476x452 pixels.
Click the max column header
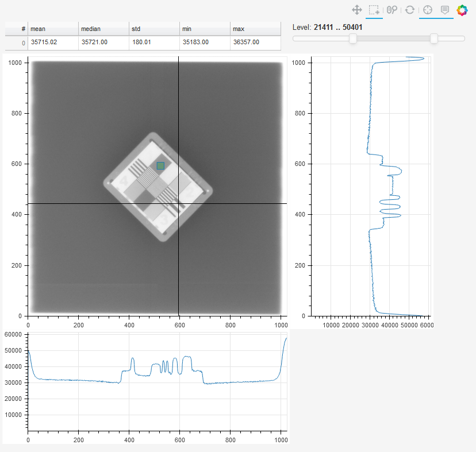[x=255, y=29]
